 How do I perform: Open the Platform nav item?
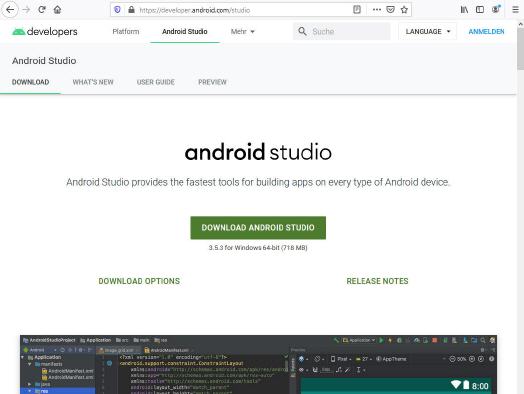(126, 31)
